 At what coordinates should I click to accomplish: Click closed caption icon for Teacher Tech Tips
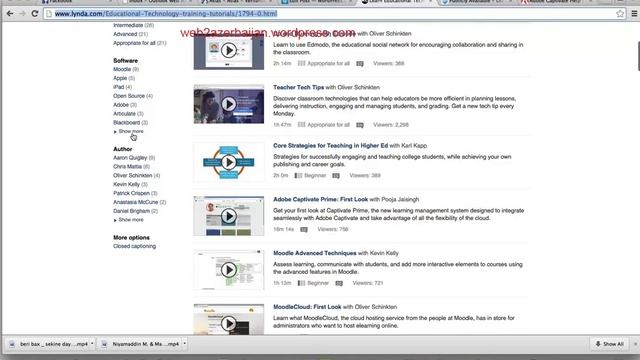[360, 125]
